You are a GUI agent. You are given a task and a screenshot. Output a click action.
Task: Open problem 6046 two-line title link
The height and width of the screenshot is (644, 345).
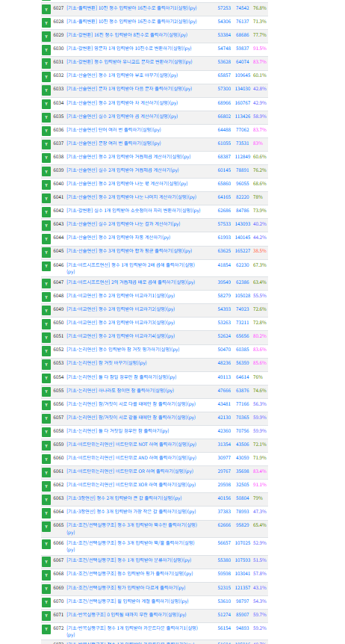pos(131,268)
